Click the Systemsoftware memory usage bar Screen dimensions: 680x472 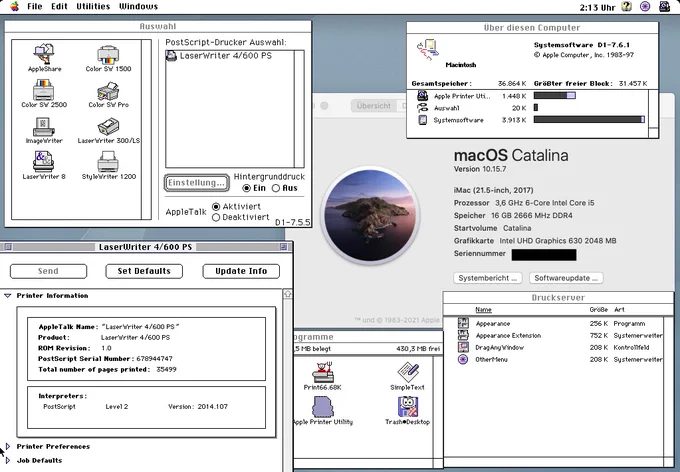[x=589, y=120]
